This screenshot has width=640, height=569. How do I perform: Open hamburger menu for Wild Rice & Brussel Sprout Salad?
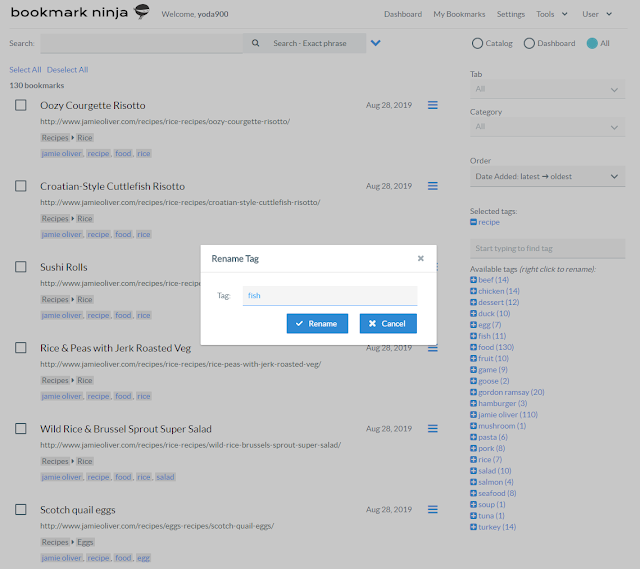[x=433, y=429]
